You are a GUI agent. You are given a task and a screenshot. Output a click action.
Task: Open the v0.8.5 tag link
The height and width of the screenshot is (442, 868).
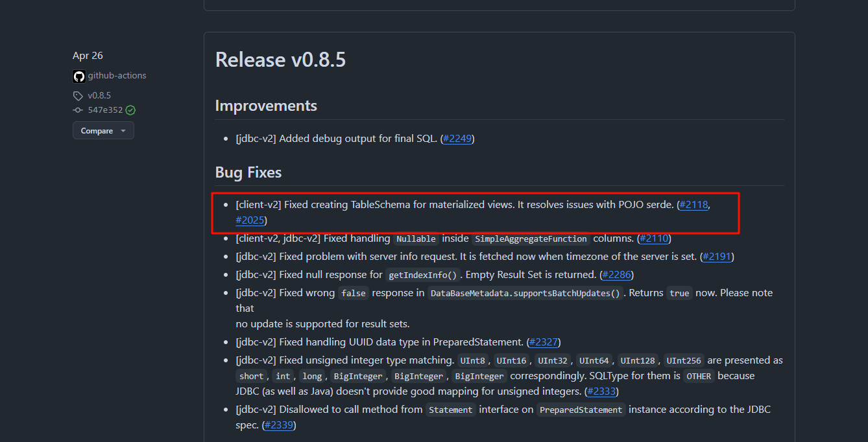coord(99,96)
